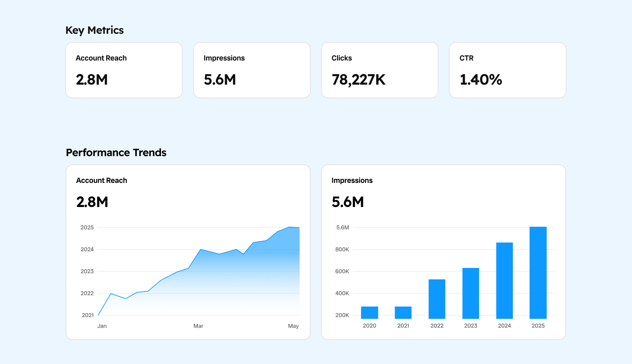Click the 2022 impressions bar
Image resolution: width=632 pixels, height=364 pixels.
click(437, 299)
